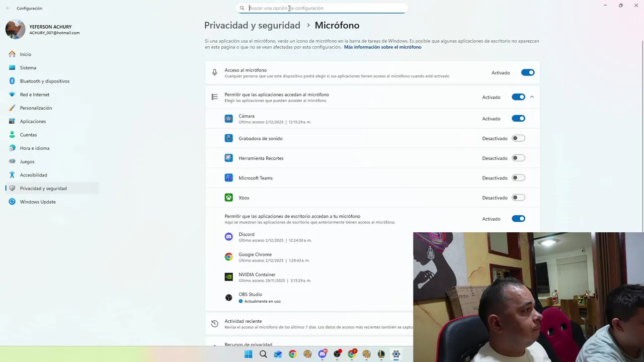Click Discord last access time 12:24:50 a.m.
The width and height of the screenshot is (644, 362).
pyautogui.click(x=300, y=240)
